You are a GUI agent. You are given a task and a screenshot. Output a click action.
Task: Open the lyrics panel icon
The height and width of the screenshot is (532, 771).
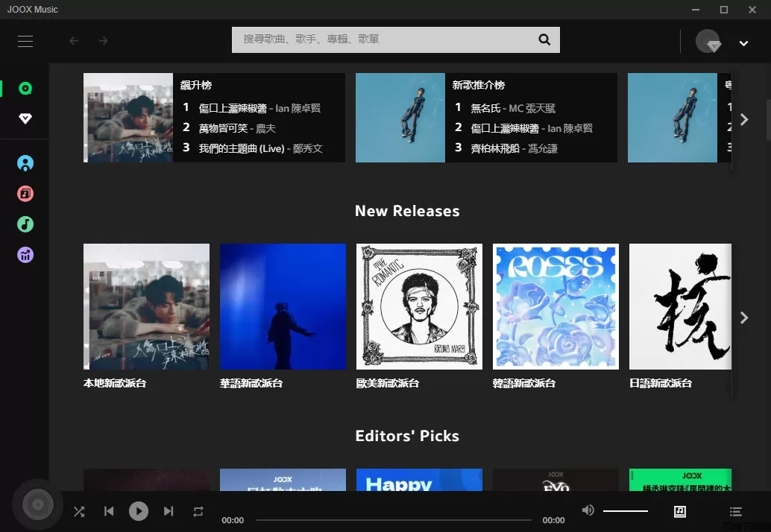pyautogui.click(x=679, y=511)
